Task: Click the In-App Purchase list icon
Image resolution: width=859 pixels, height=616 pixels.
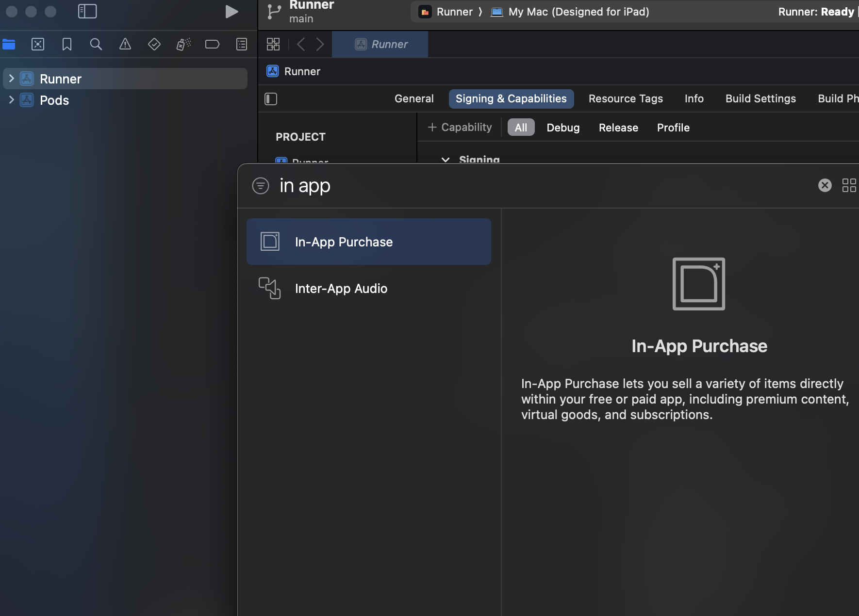Action: 270,241
